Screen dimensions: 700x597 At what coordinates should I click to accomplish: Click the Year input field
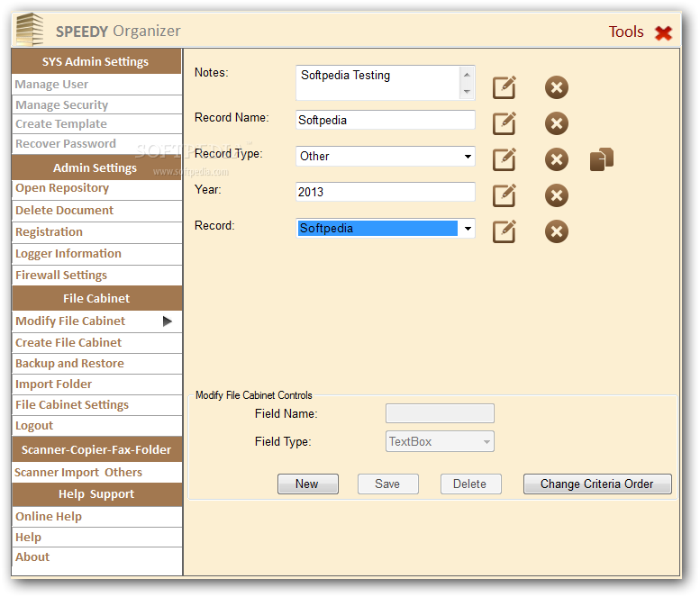coord(386,192)
